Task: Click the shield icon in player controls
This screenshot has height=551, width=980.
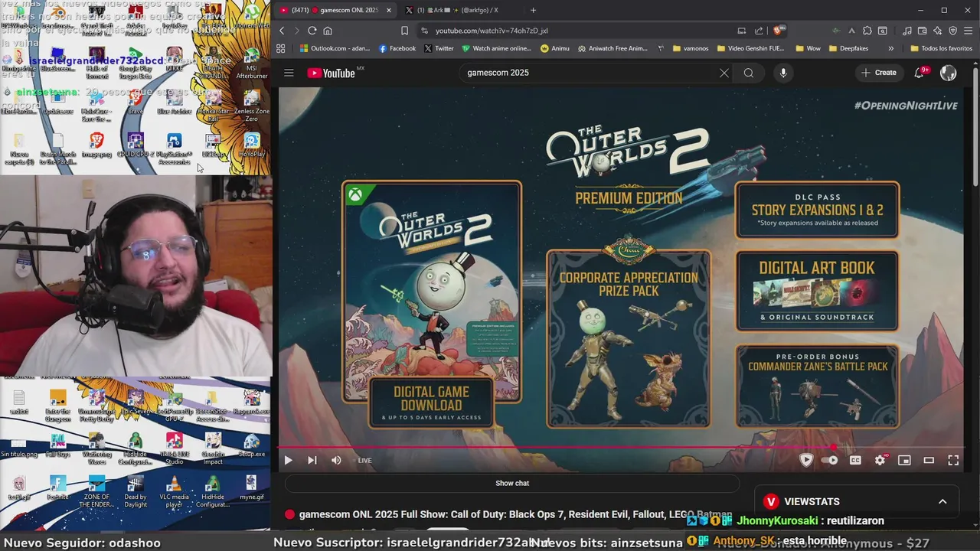Action: (805, 460)
